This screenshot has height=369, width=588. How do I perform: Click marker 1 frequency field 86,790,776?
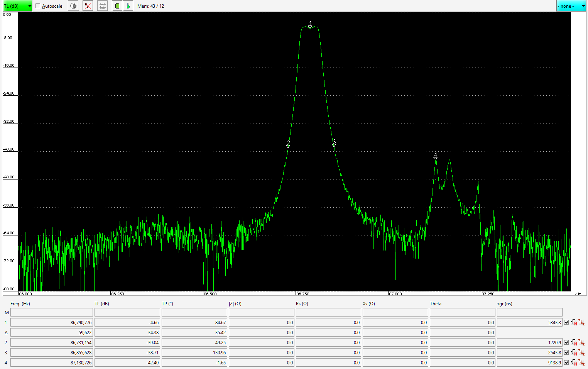pos(52,322)
